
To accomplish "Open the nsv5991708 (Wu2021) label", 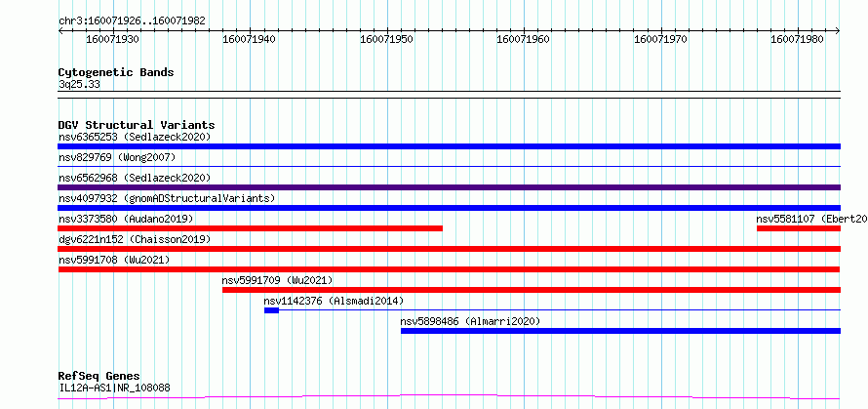I will [x=114, y=260].
